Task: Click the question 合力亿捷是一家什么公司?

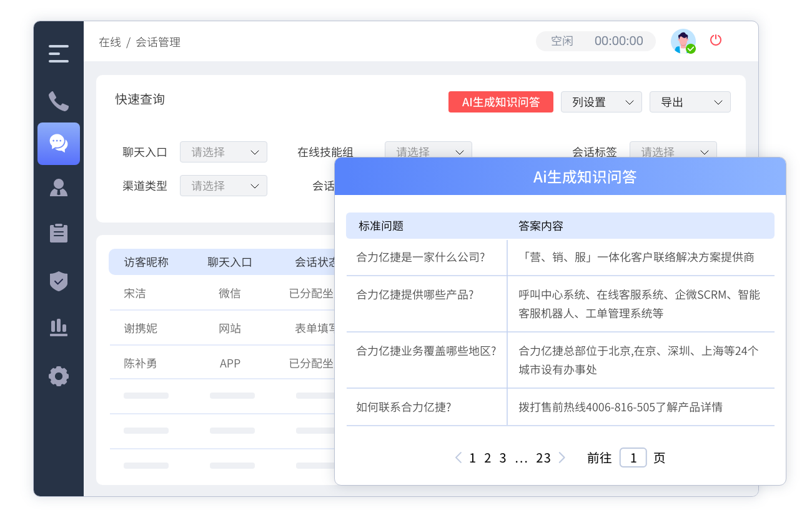Action: (x=420, y=257)
